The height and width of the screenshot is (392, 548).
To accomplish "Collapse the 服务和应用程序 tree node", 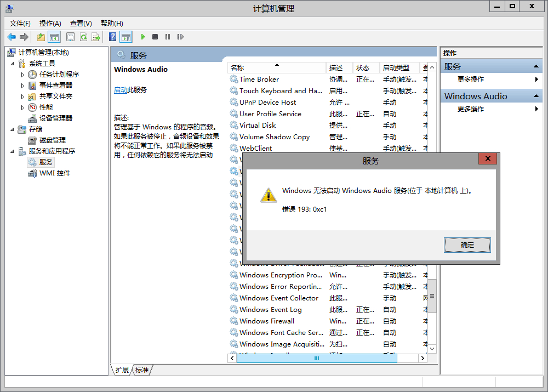I will pyautogui.click(x=12, y=151).
